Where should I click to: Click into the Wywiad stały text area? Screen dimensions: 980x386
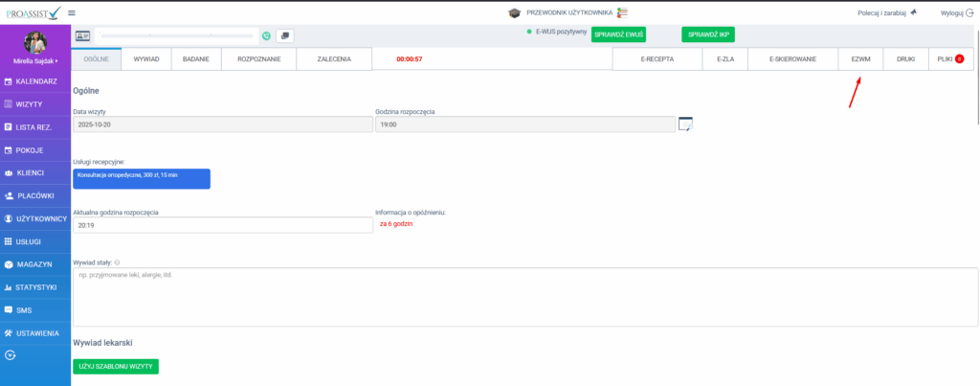pyautogui.click(x=524, y=297)
